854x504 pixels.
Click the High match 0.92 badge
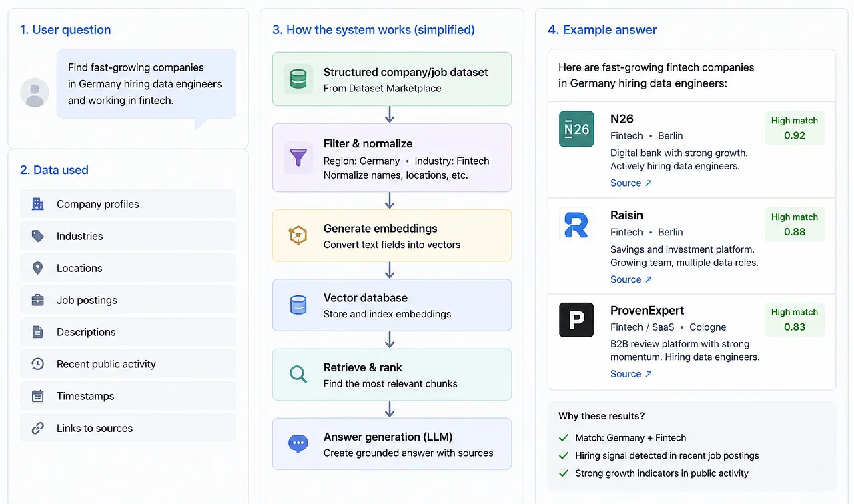click(x=795, y=128)
